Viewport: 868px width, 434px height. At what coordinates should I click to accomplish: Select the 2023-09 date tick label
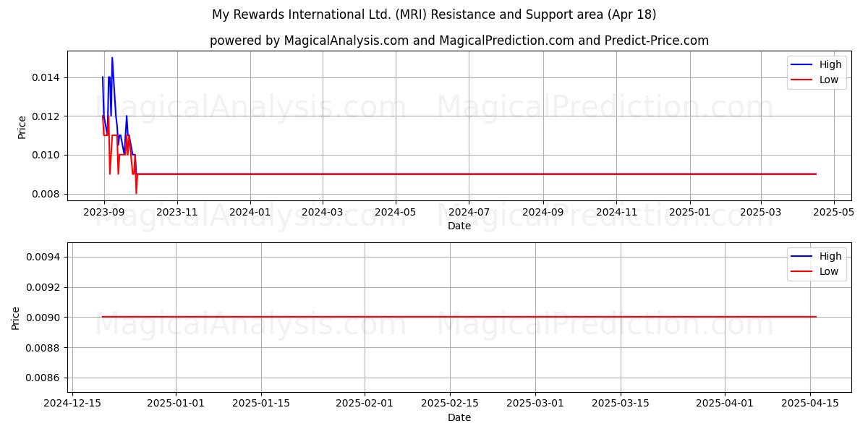tap(104, 213)
